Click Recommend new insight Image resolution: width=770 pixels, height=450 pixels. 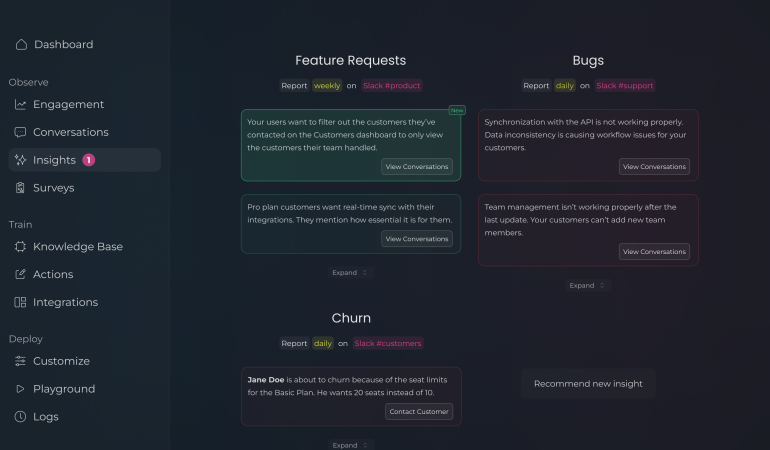[x=588, y=384]
